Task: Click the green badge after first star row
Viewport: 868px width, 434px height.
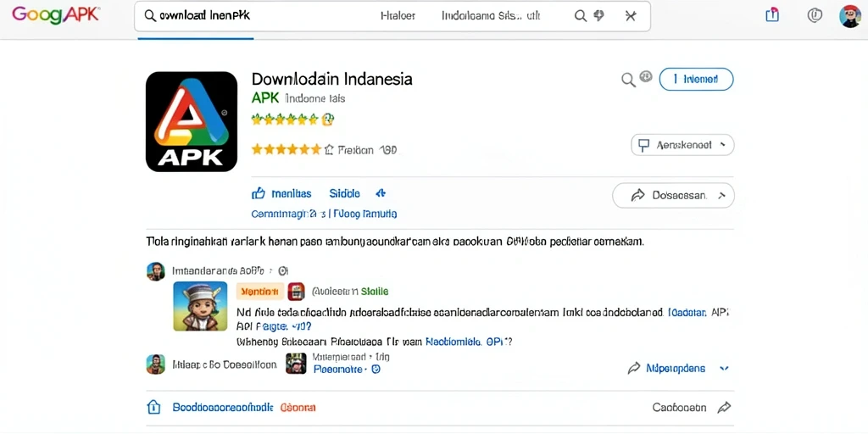Action: [328, 119]
